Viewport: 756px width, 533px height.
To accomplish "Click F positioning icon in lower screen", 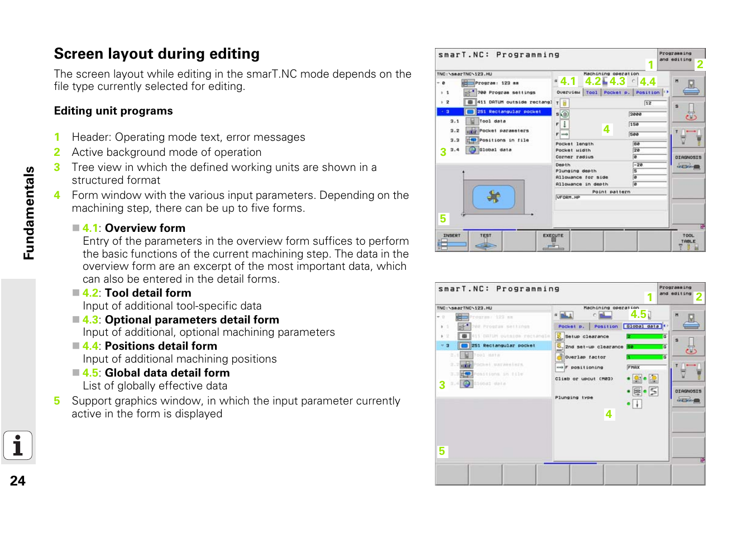I will point(560,367).
